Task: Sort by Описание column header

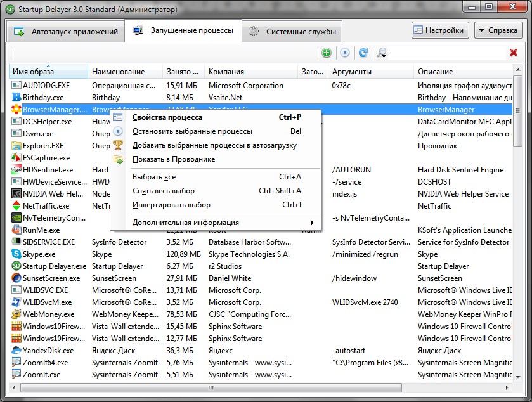Action: (x=463, y=72)
